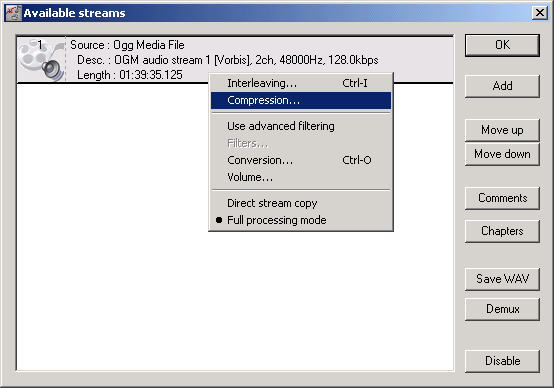The width and height of the screenshot is (554, 388).
Task: Select Full processing mode option
Action: click(301, 220)
